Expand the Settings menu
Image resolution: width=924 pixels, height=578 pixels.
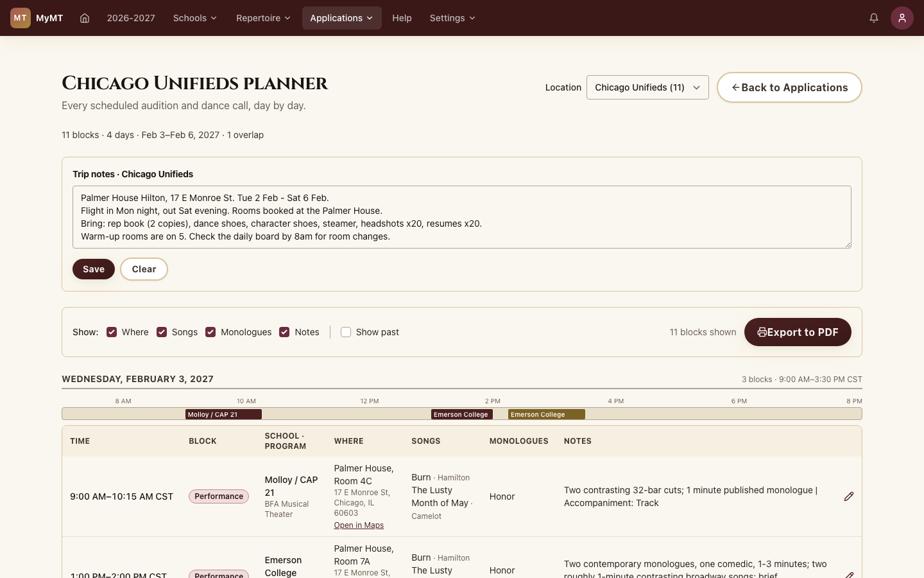(452, 18)
